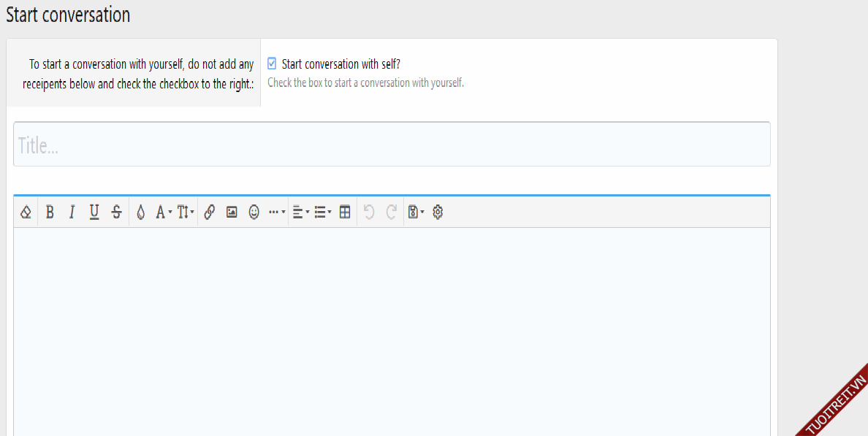Insert a table from the toolbar
This screenshot has height=436, width=868.
[345, 213]
